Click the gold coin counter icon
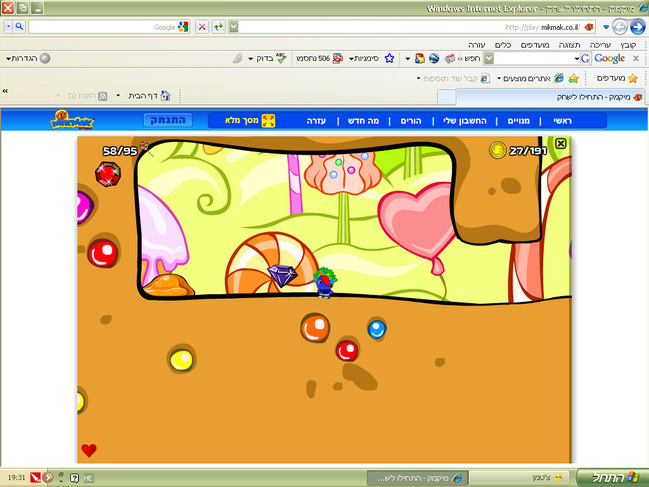 [497, 150]
